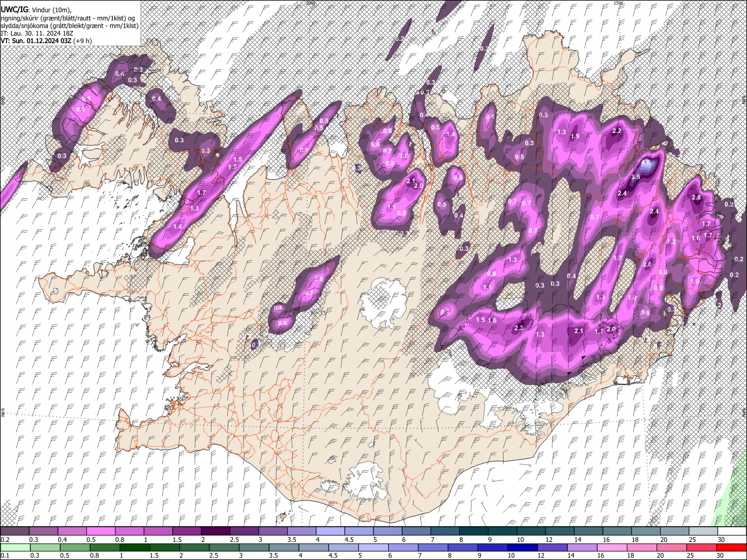Click the 2.2 precipitation value on the map

point(617,131)
